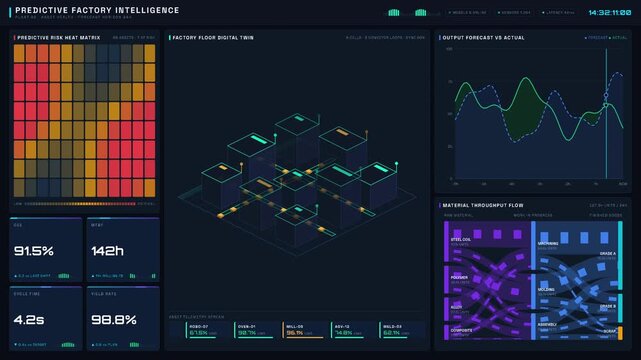
Task: Click the OEE card sparkline icon
Action: coord(64,276)
